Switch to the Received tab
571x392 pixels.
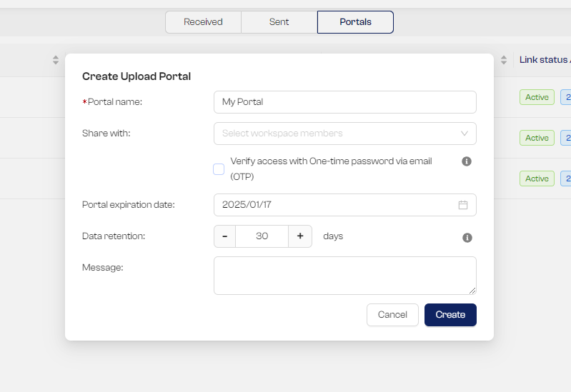[203, 22]
